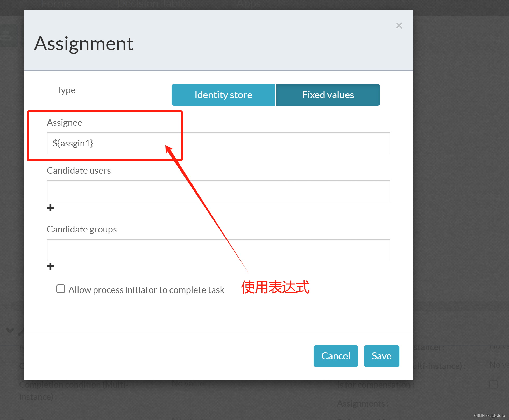Screen dimensions: 509x420
Task: Switch assignment type to Identity store
Action: (223, 95)
